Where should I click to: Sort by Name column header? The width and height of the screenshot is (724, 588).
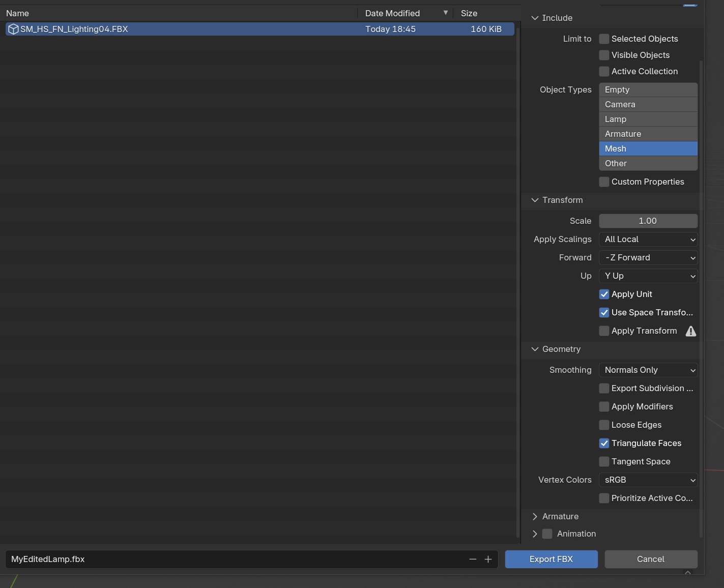[179, 13]
